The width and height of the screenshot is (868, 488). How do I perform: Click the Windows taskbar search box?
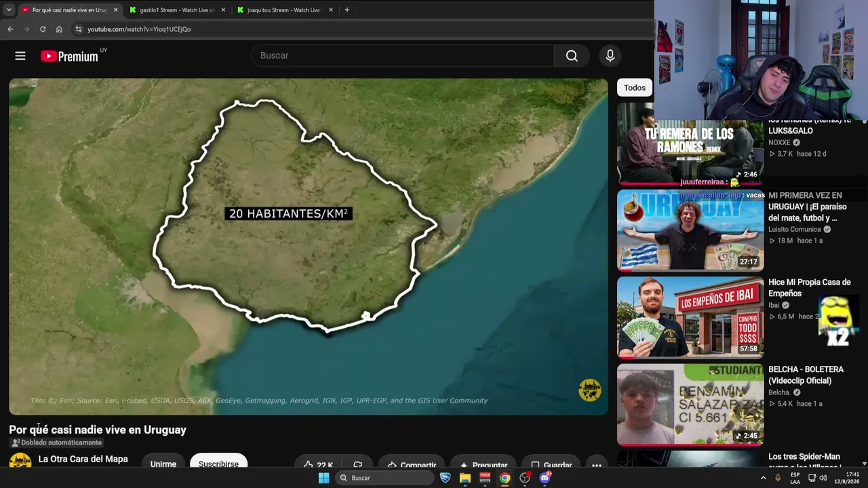[x=384, y=478]
